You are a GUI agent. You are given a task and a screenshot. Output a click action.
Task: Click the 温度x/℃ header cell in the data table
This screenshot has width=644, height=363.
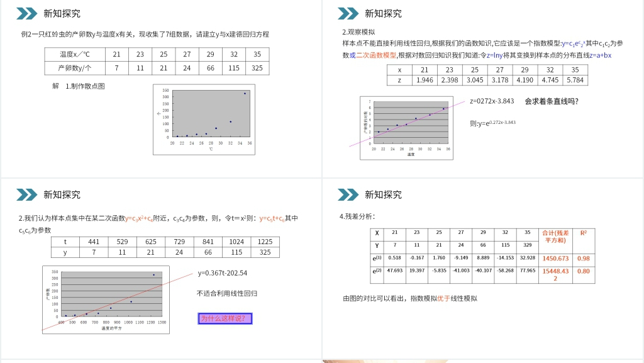coord(75,55)
